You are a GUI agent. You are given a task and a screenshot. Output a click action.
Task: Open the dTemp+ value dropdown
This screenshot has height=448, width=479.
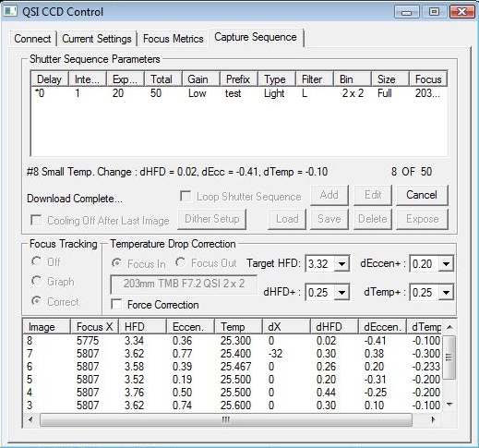[446, 292]
